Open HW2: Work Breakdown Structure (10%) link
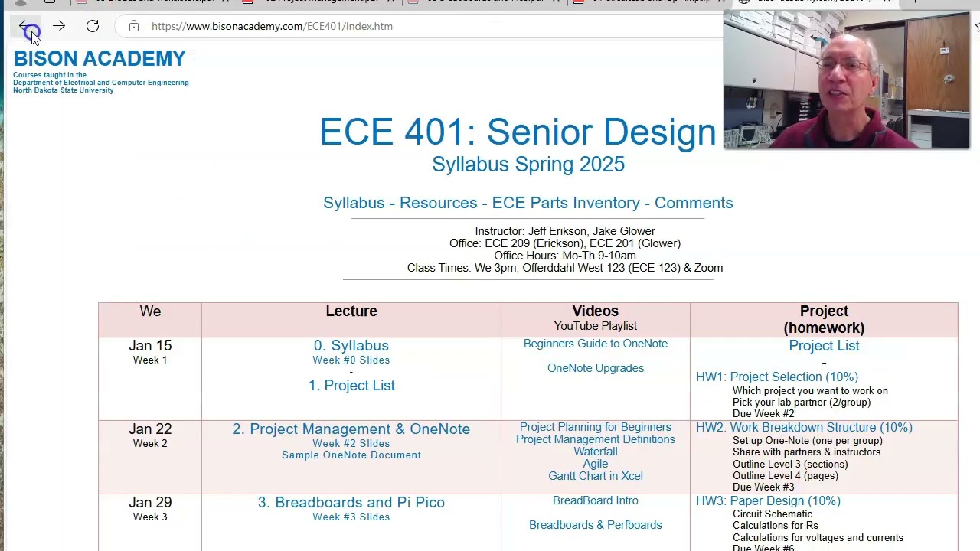The image size is (980, 551). 804,427
